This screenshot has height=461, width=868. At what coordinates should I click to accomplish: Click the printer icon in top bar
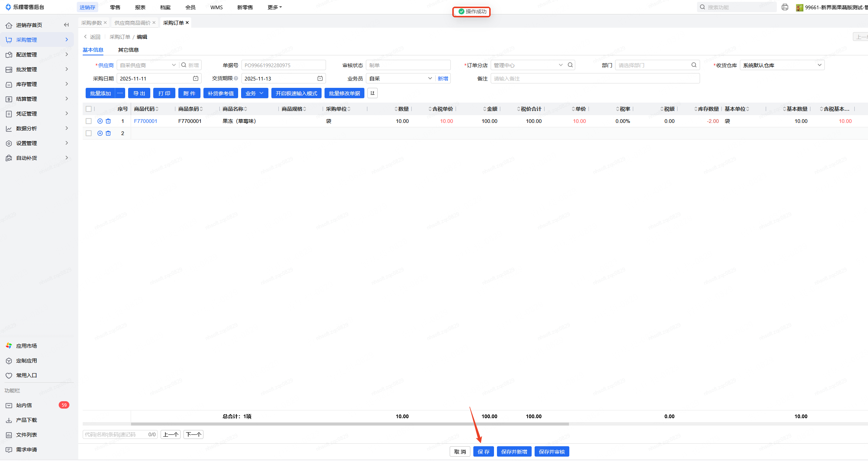coord(785,7)
